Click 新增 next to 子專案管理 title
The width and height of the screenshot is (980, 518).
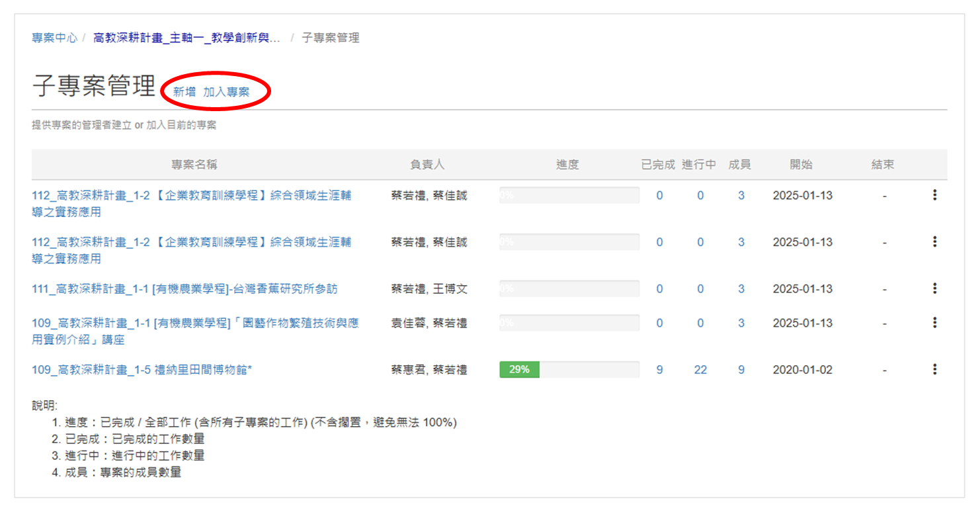[184, 92]
